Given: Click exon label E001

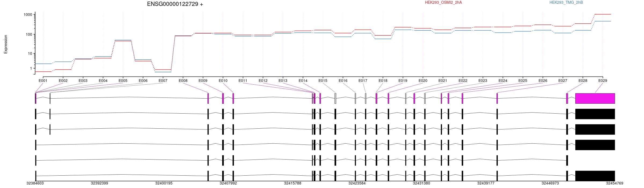Looking at the screenshot, I should pos(43,81).
